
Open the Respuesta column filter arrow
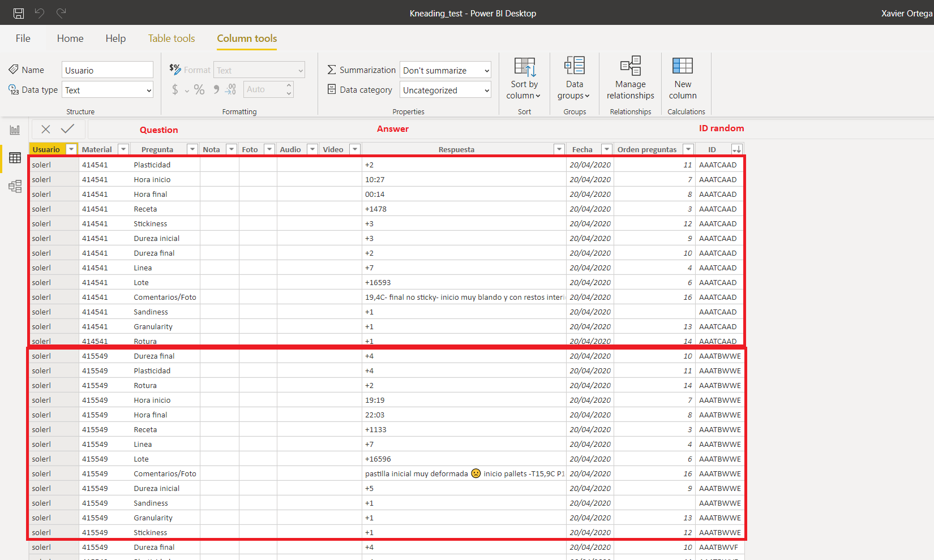[559, 149]
